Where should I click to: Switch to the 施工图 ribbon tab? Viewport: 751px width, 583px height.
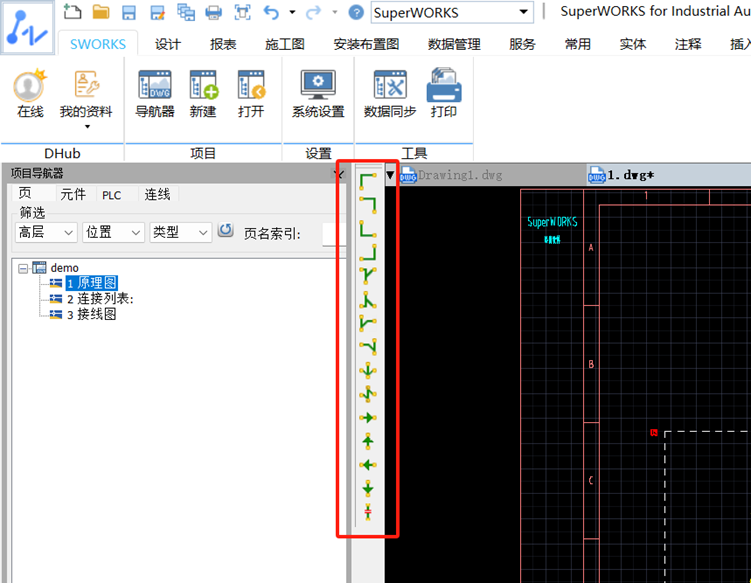pyautogui.click(x=285, y=45)
